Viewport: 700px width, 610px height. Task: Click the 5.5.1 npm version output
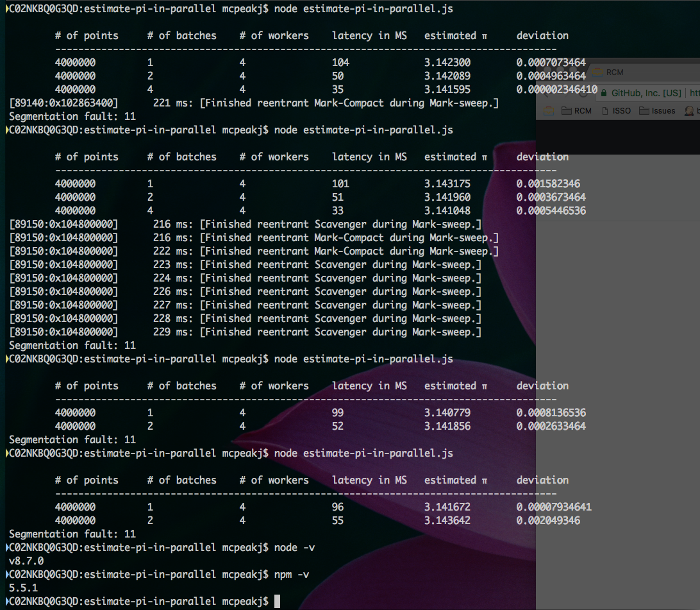pos(23,588)
